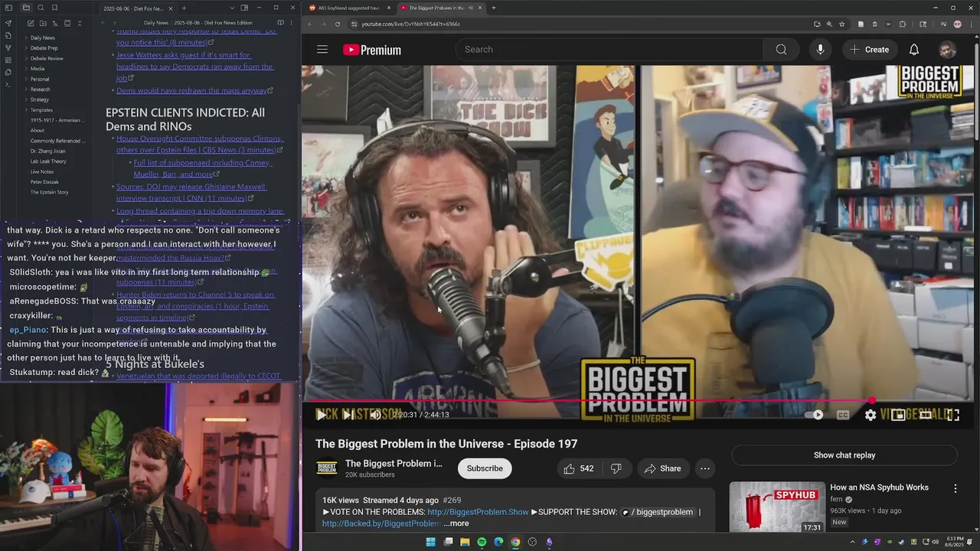Share this YouTube video
The image size is (980, 551).
[663, 468]
